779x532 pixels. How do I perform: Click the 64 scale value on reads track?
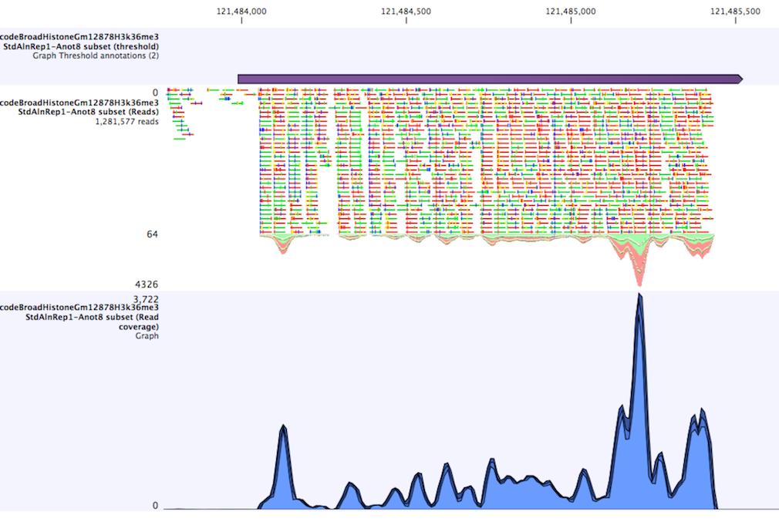pos(152,234)
